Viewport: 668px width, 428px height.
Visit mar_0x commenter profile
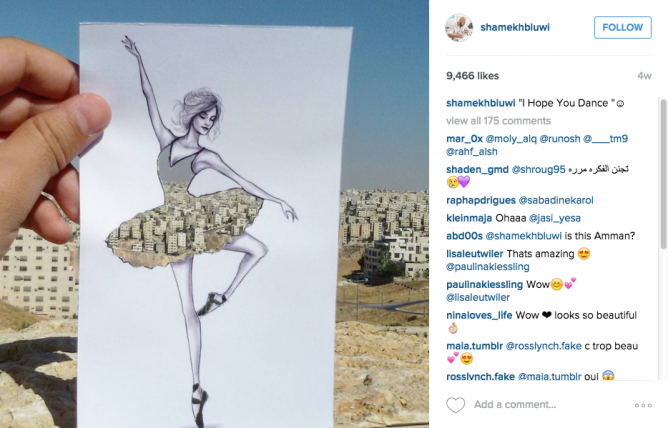(464, 139)
